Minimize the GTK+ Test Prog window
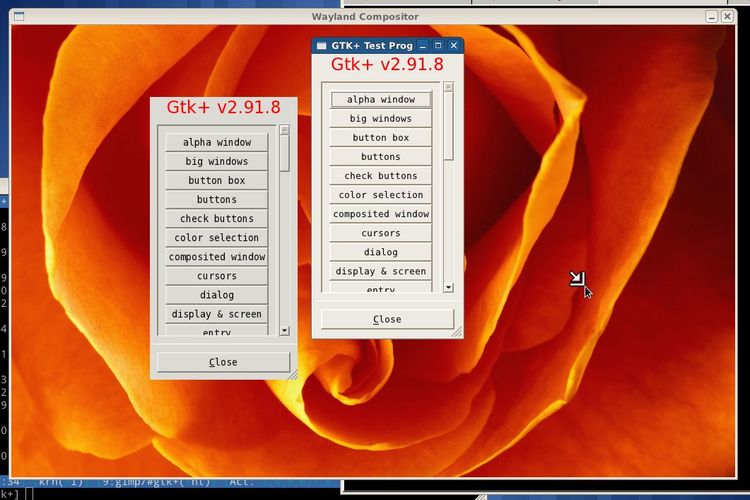 pos(422,46)
